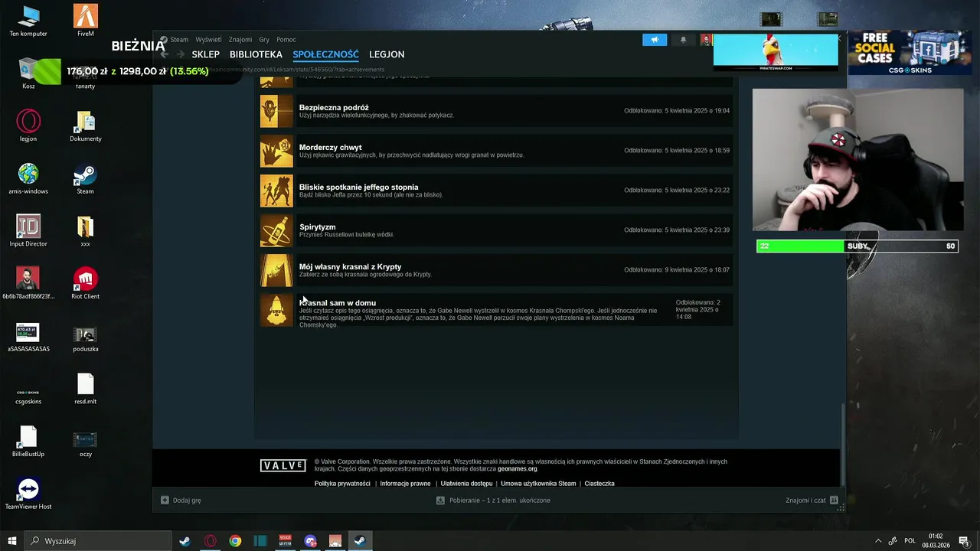Open the Pomoc menu
This screenshot has width=980, height=551.
tap(286, 40)
